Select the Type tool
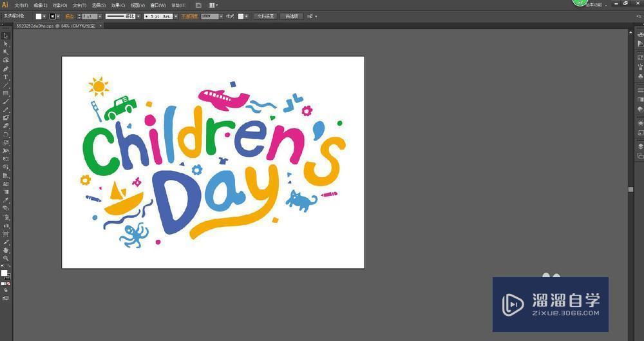 click(6, 77)
